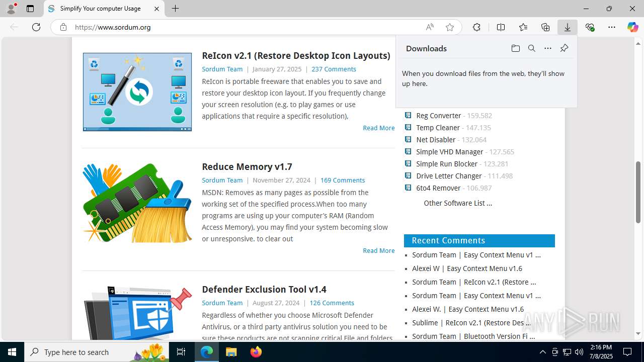Image resolution: width=644 pixels, height=362 pixels.
Task: Open downloads folder icon in panel
Action: 515,48
